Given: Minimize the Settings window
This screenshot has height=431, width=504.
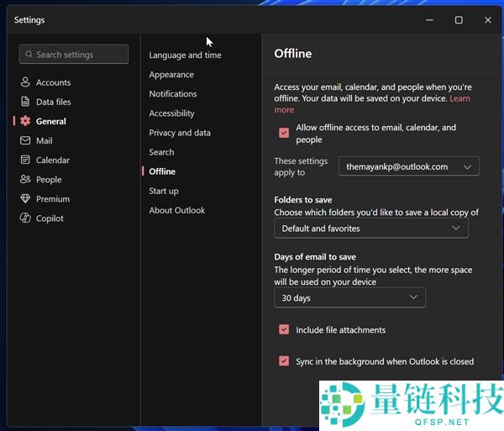Looking at the screenshot, I should pyautogui.click(x=429, y=20).
